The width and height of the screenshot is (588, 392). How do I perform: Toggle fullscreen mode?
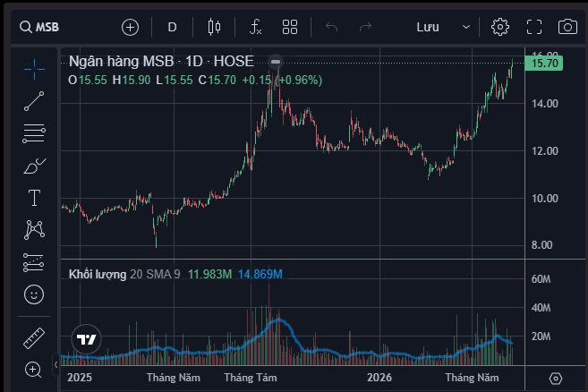point(534,27)
